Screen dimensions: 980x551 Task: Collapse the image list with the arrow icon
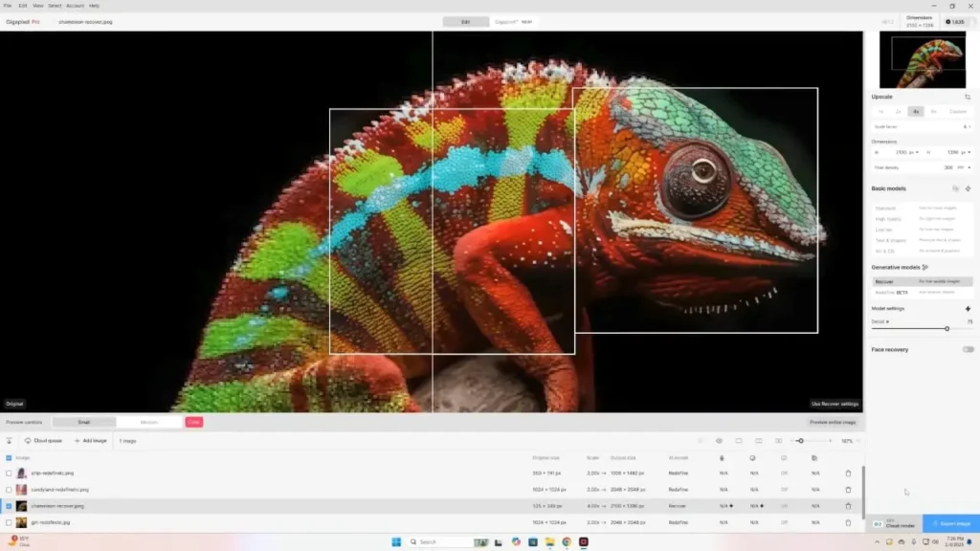[x=10, y=441]
